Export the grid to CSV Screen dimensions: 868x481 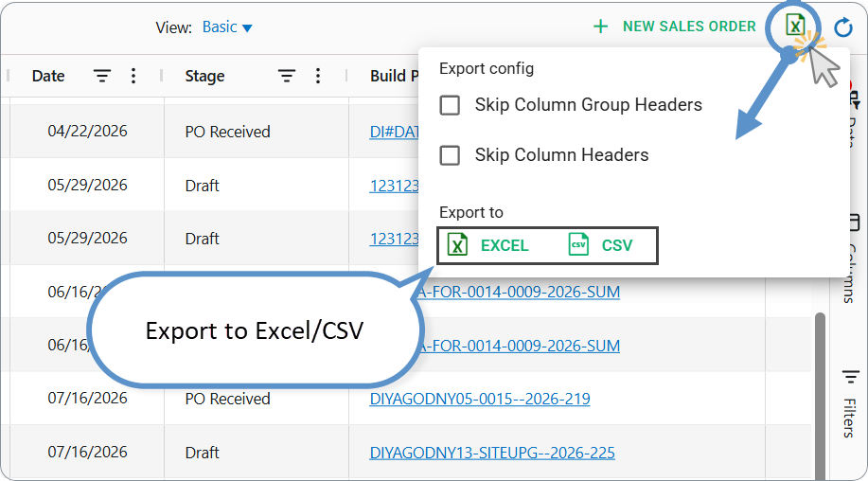(x=601, y=245)
